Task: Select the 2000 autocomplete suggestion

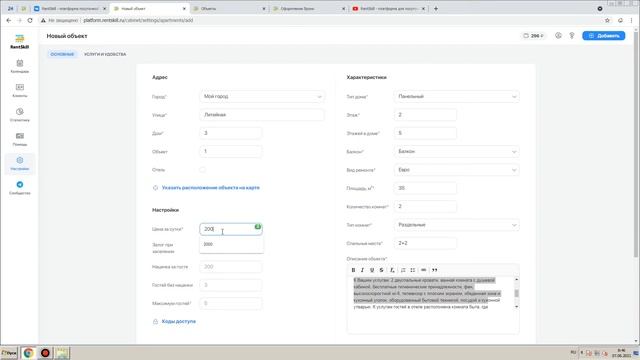Action: point(231,244)
